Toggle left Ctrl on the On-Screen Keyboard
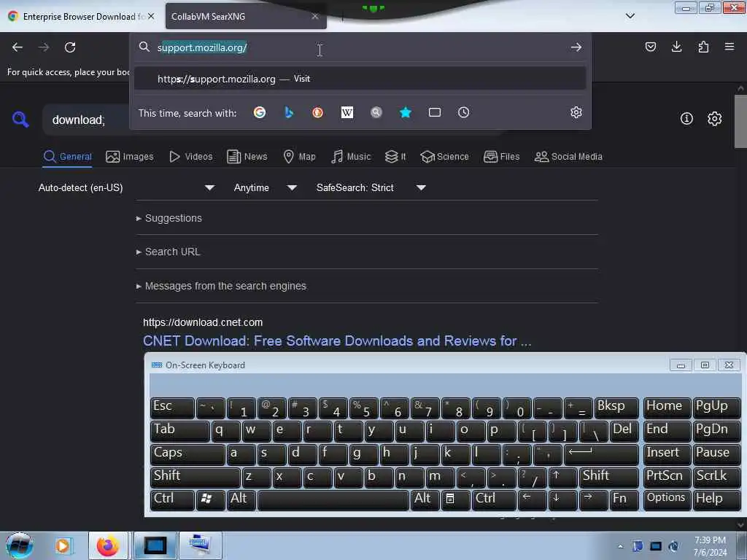This screenshot has height=560, width=747. point(172,500)
